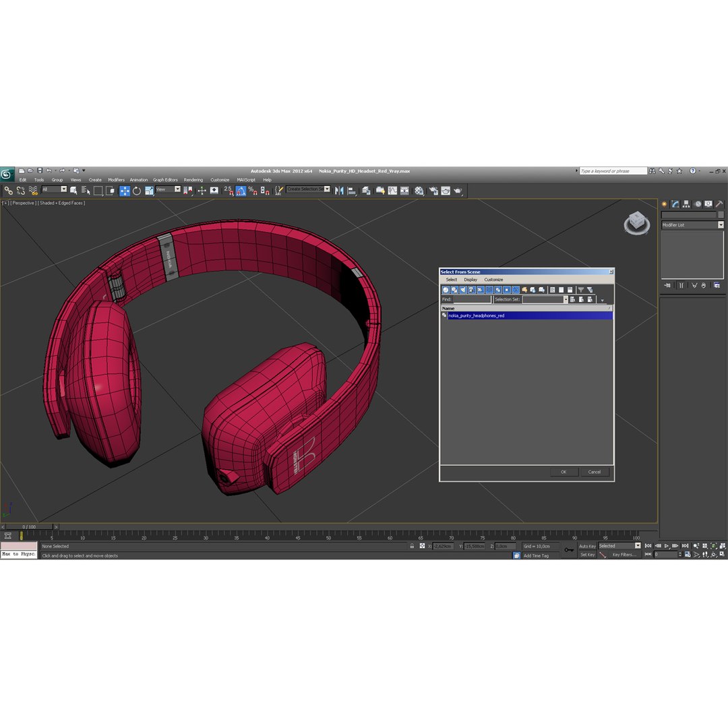This screenshot has height=728, width=728.
Task: Open the Graph Editors menu
Action: [165, 180]
